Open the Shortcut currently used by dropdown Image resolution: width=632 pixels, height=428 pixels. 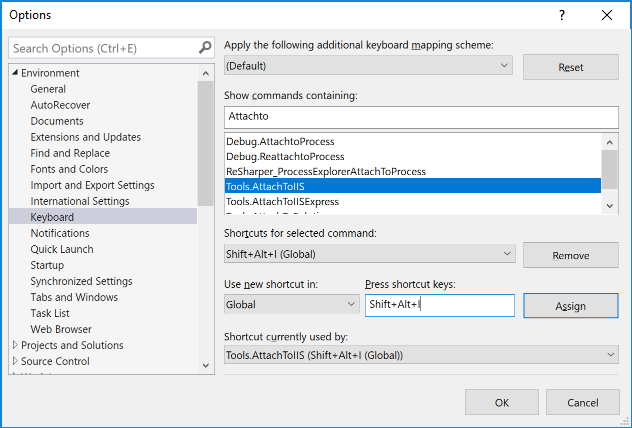click(609, 355)
